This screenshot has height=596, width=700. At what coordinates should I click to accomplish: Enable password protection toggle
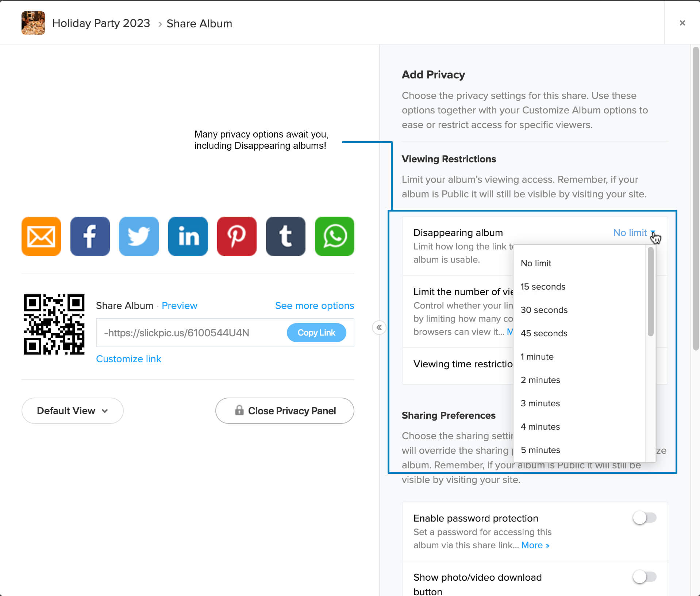pyautogui.click(x=644, y=518)
